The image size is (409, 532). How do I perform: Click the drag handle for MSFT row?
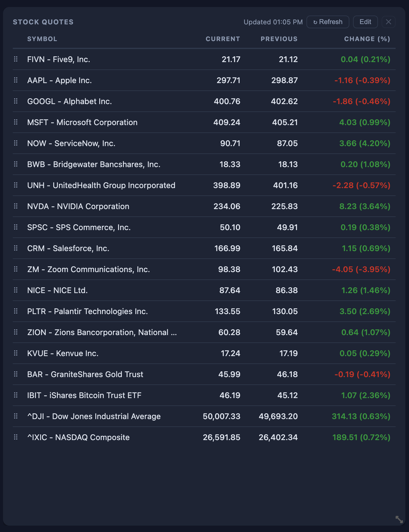click(16, 122)
